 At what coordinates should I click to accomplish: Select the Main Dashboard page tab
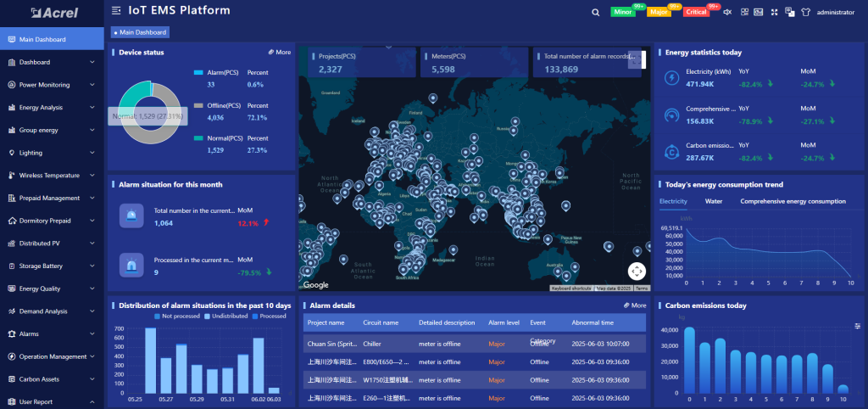tap(140, 32)
